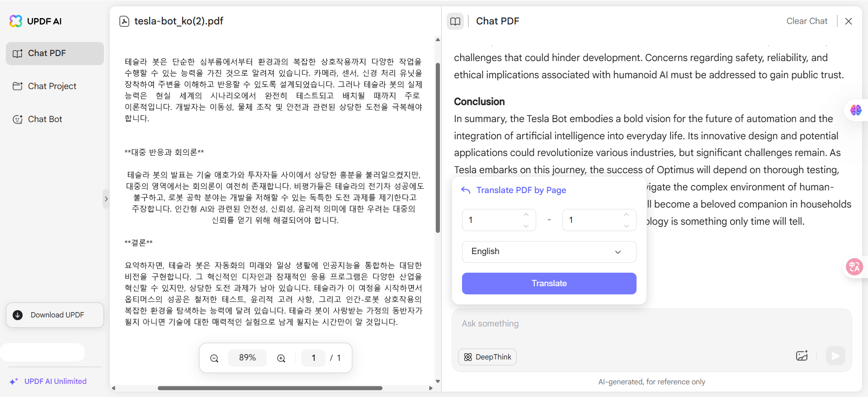Increase the end page with the up arrow
This screenshot has width=868, height=397.
627,214
